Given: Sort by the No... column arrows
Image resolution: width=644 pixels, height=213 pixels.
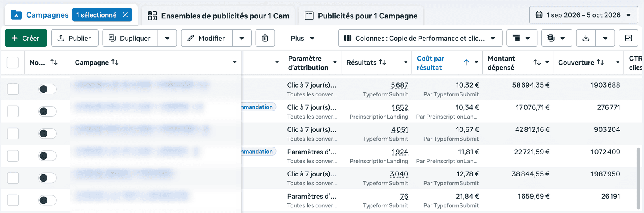Looking at the screenshot, I should [54, 62].
